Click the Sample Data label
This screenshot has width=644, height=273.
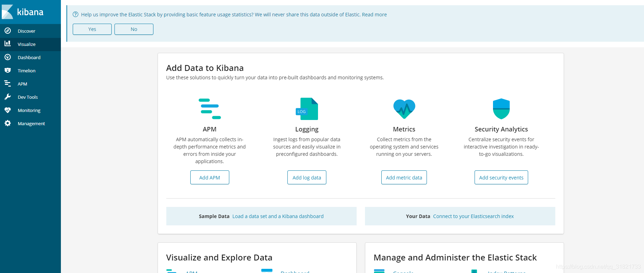pyautogui.click(x=214, y=216)
